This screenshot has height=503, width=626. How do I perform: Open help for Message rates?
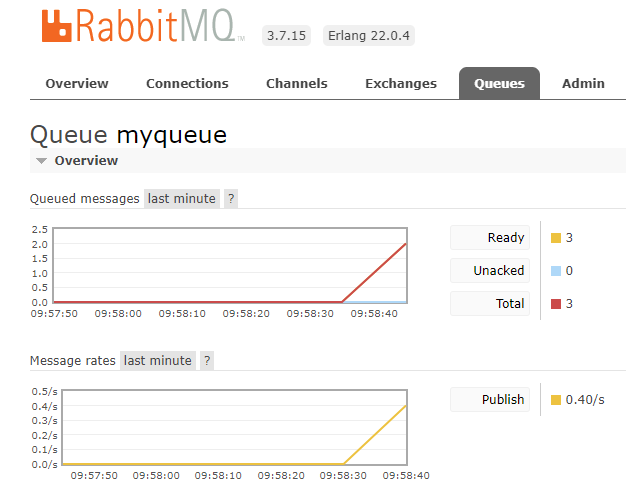coord(207,360)
